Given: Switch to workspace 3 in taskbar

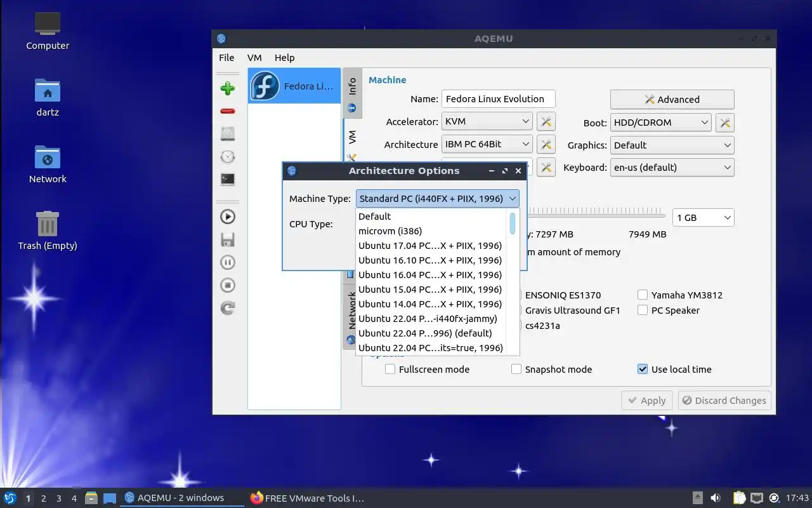Looking at the screenshot, I should 58,498.
